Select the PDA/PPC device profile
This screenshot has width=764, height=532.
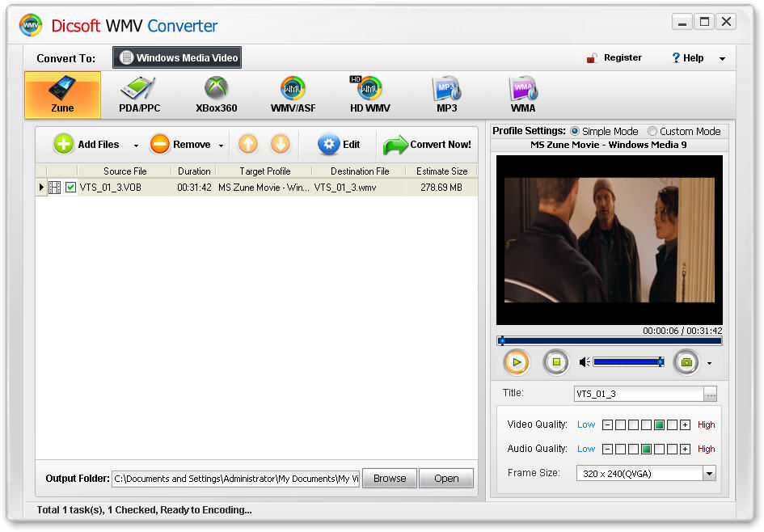click(x=139, y=95)
